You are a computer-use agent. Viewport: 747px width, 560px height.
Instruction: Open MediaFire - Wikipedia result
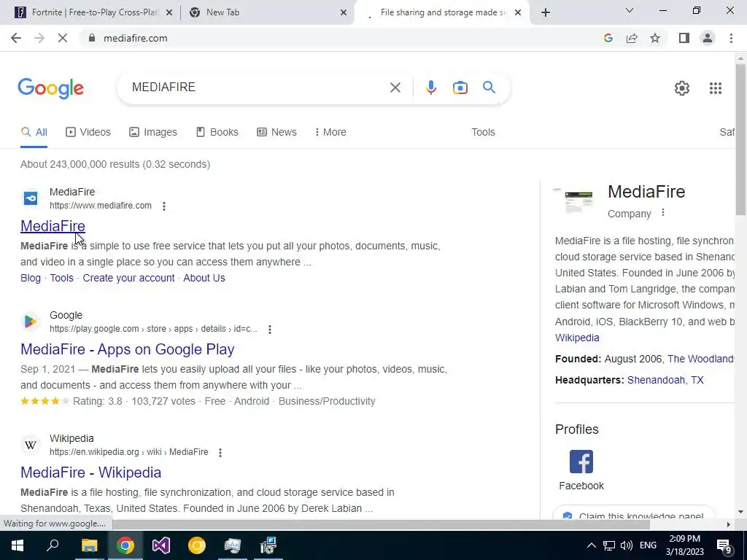(91, 472)
